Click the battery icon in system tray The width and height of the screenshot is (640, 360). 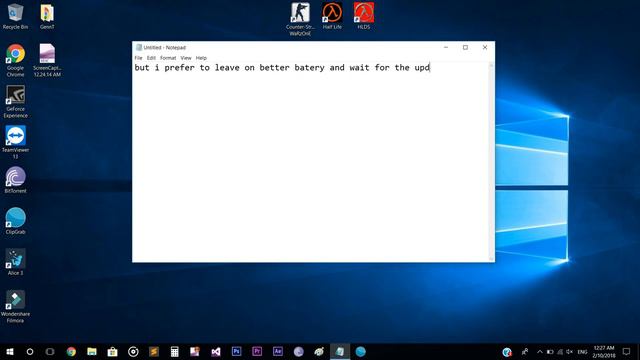550,351
